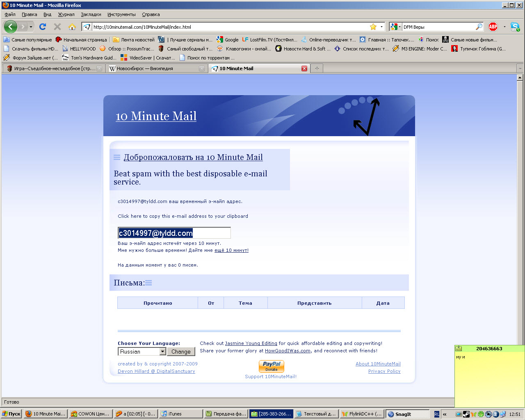
Task: Open the Самые популярные bookmark
Action: coord(27,40)
